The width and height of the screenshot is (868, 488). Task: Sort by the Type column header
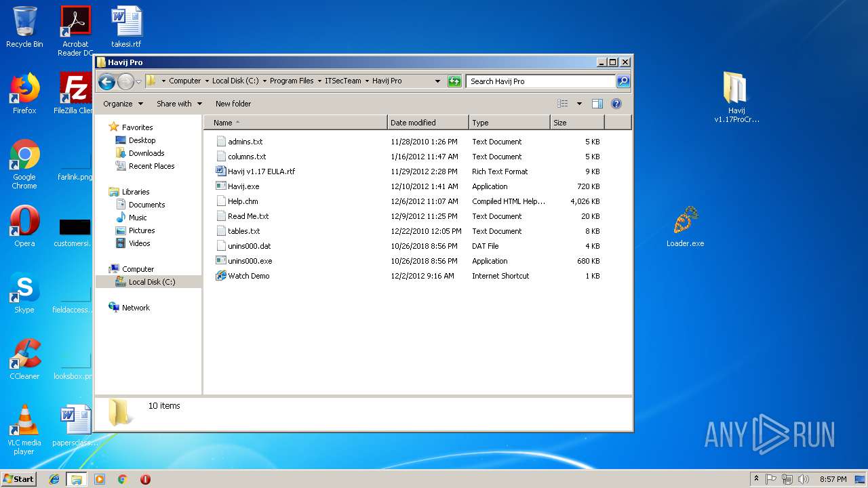click(509, 123)
